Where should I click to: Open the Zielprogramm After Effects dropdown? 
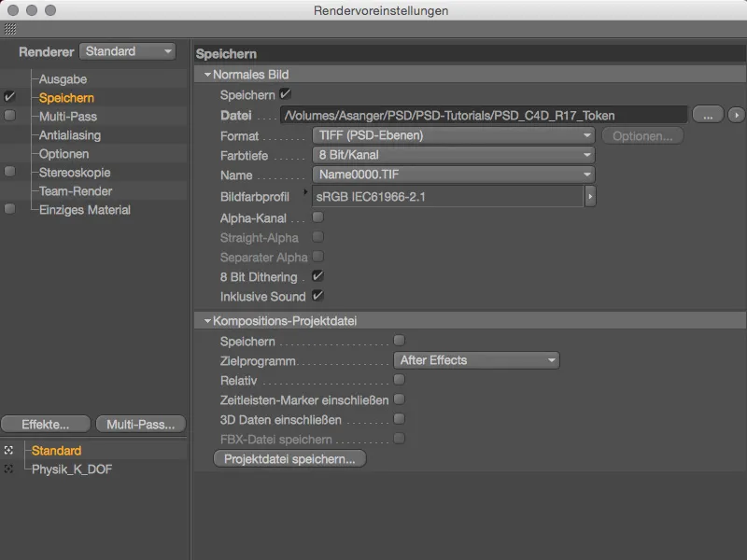tap(476, 360)
